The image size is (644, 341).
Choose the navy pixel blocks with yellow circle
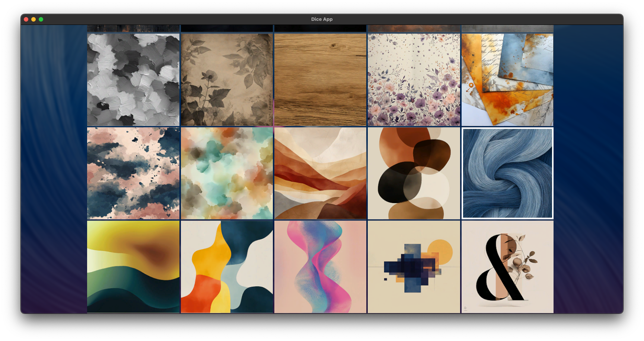coord(414,267)
